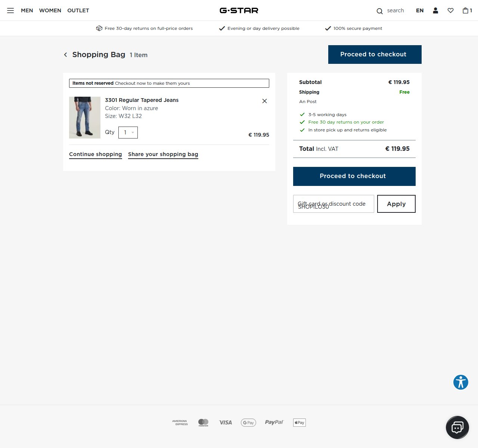Open the live chat bubble icon
The width and height of the screenshot is (478, 448).
(457, 427)
